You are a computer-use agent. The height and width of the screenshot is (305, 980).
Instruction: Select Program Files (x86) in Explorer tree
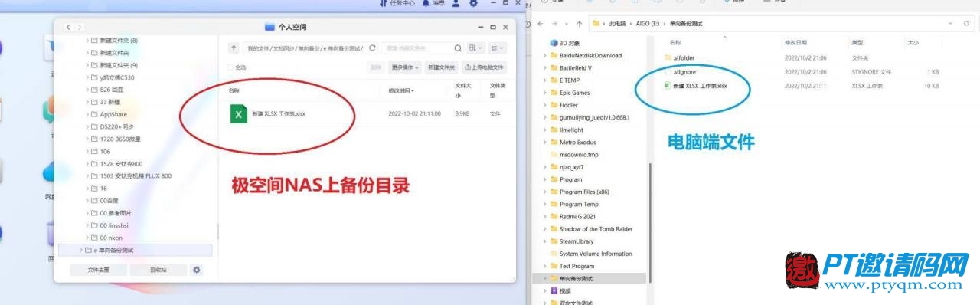(584, 192)
